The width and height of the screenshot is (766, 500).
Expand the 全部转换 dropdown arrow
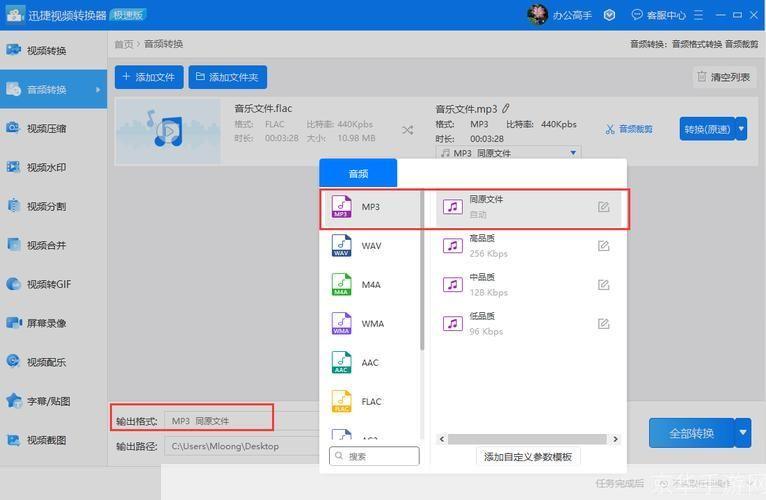coord(743,433)
